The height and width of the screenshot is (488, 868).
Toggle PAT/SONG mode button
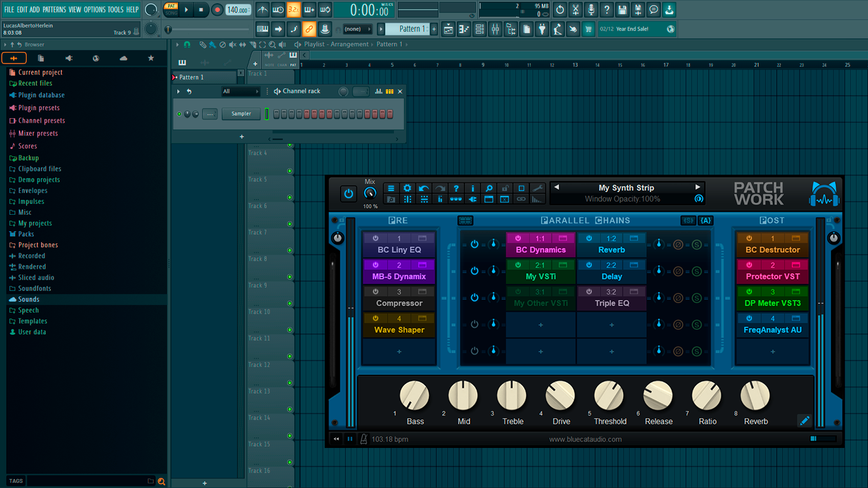coord(171,10)
